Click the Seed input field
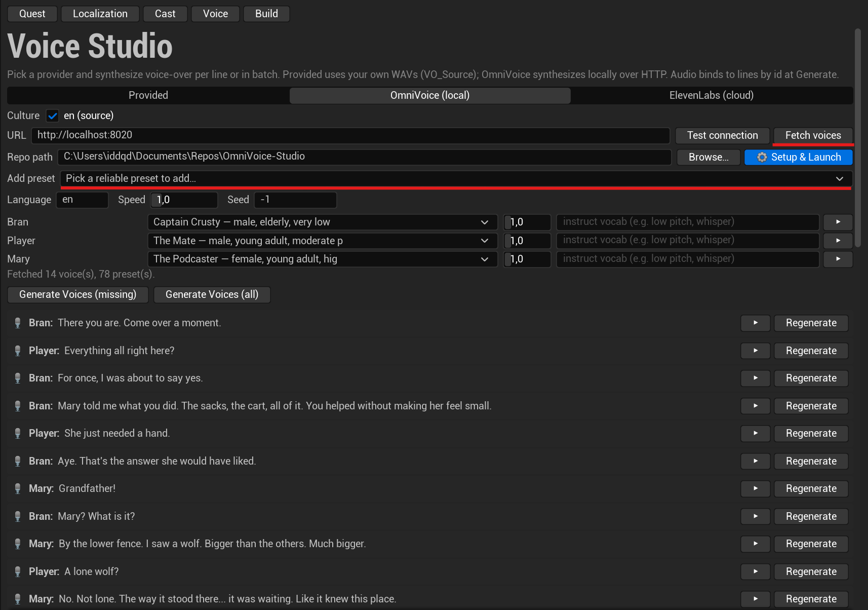 295,200
